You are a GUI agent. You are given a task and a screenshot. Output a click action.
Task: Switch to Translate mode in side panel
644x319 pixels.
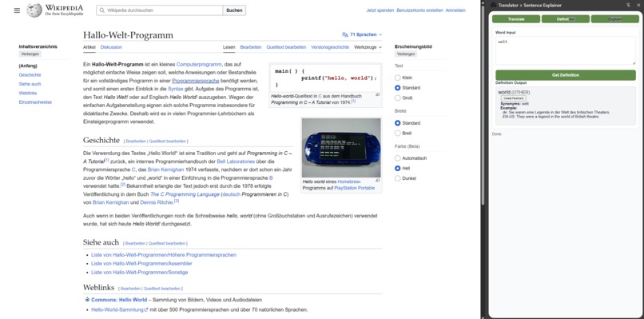click(516, 19)
